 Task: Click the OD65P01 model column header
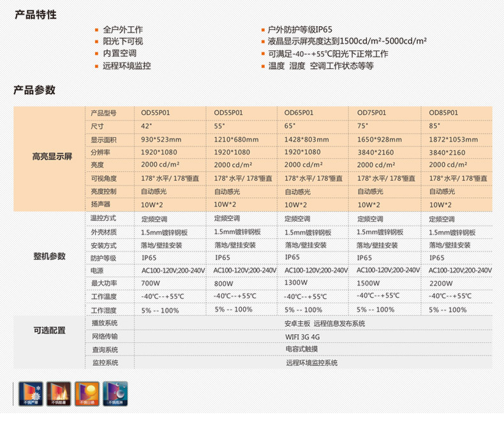pos(299,113)
